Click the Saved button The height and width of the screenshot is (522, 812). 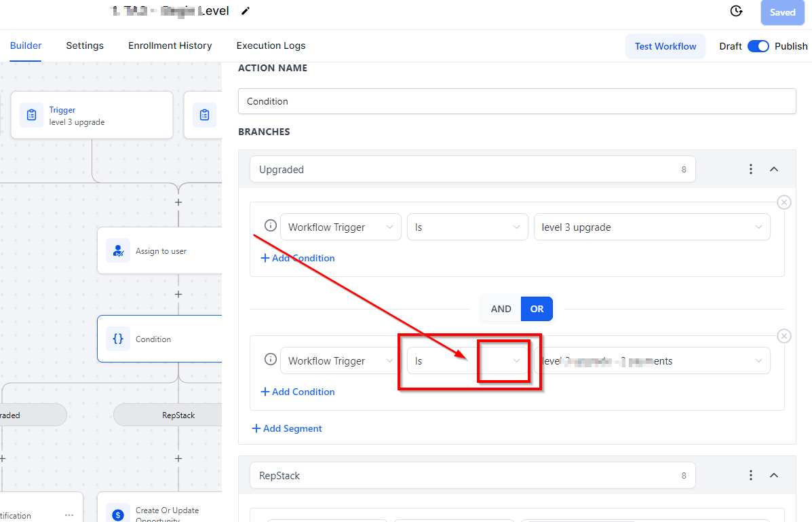782,12
